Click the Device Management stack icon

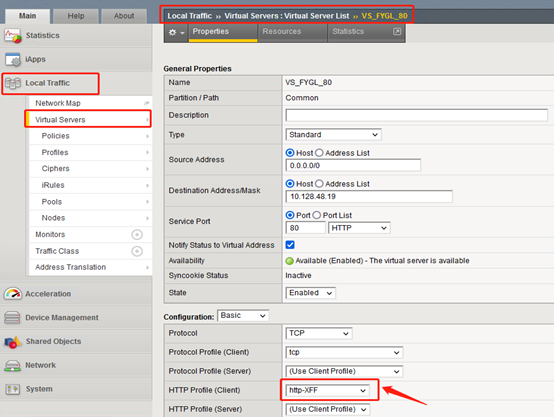tap(12, 317)
